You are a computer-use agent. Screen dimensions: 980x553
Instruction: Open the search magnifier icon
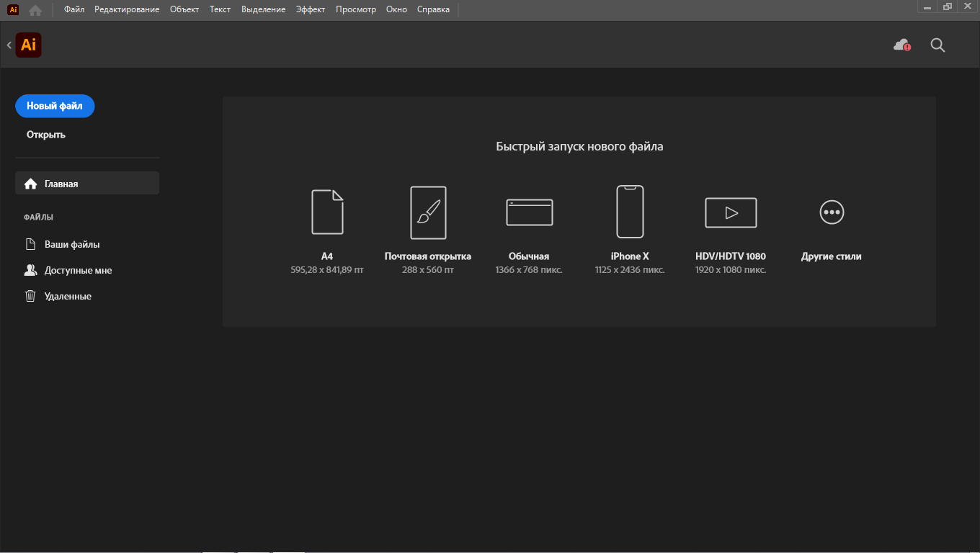[x=937, y=45]
